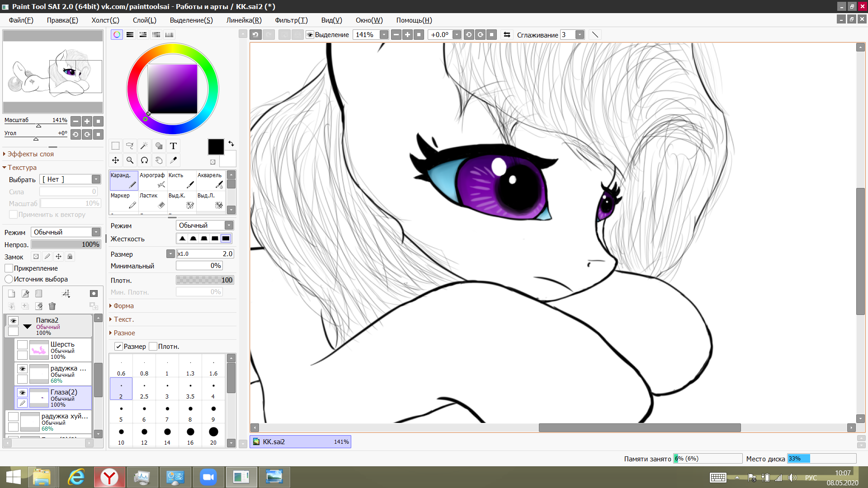Image resolution: width=868 pixels, height=488 pixels.
Task: Toggle lock opacity for layer
Action: coord(36,257)
